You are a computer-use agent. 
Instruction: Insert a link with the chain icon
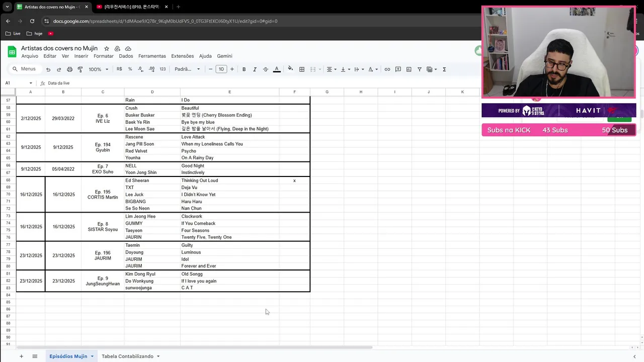387,69
